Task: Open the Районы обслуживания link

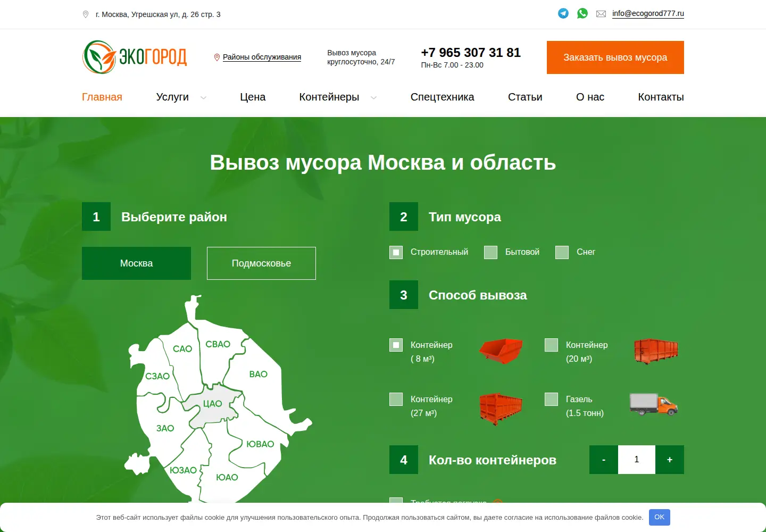Action: click(262, 57)
